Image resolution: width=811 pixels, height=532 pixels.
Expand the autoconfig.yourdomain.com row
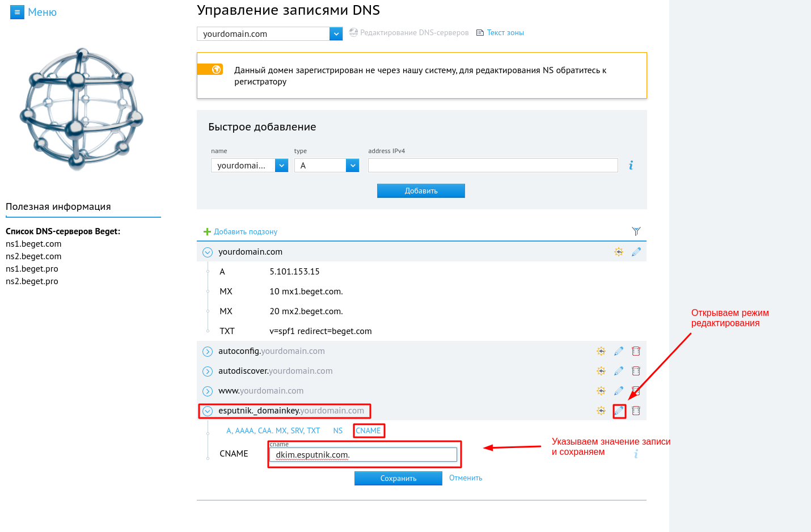(208, 352)
